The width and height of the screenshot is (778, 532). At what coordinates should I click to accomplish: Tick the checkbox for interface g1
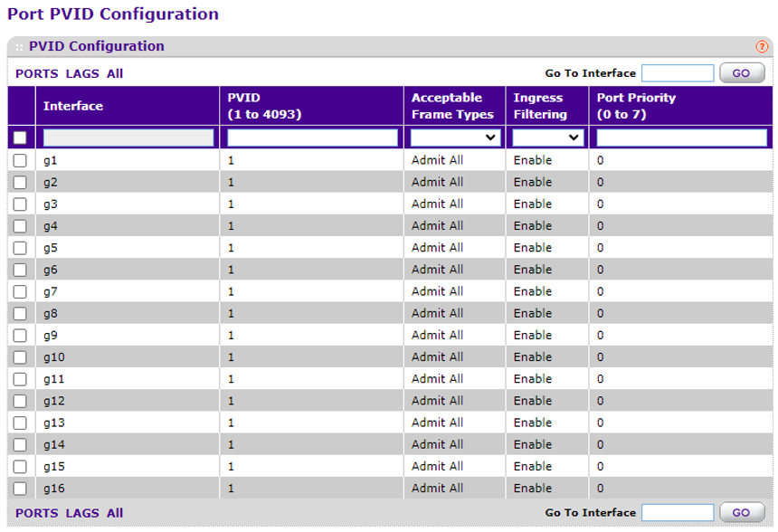point(20,160)
